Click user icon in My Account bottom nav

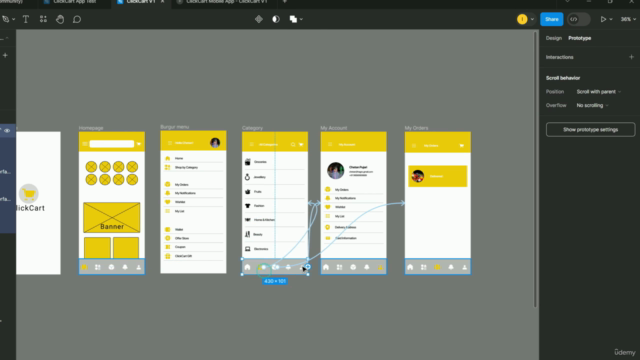click(x=380, y=267)
